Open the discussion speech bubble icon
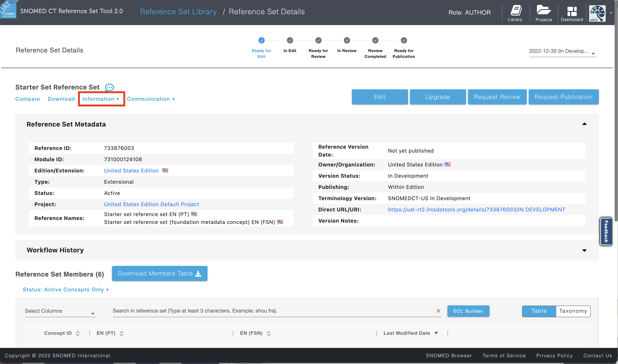This screenshot has width=618, height=364. [109, 87]
